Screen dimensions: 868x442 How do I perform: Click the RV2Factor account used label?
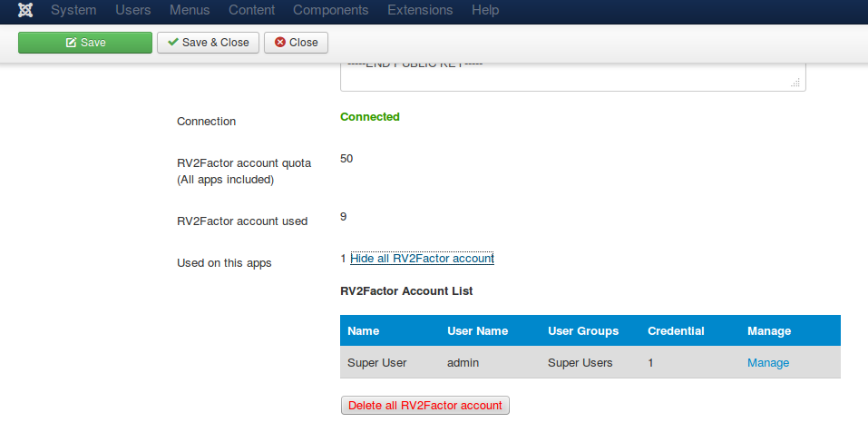(242, 221)
